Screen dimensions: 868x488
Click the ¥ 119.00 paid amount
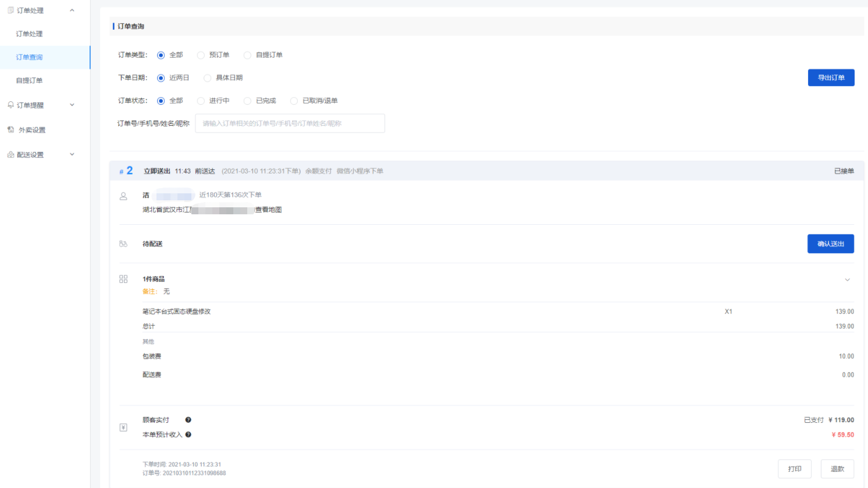[841, 420]
